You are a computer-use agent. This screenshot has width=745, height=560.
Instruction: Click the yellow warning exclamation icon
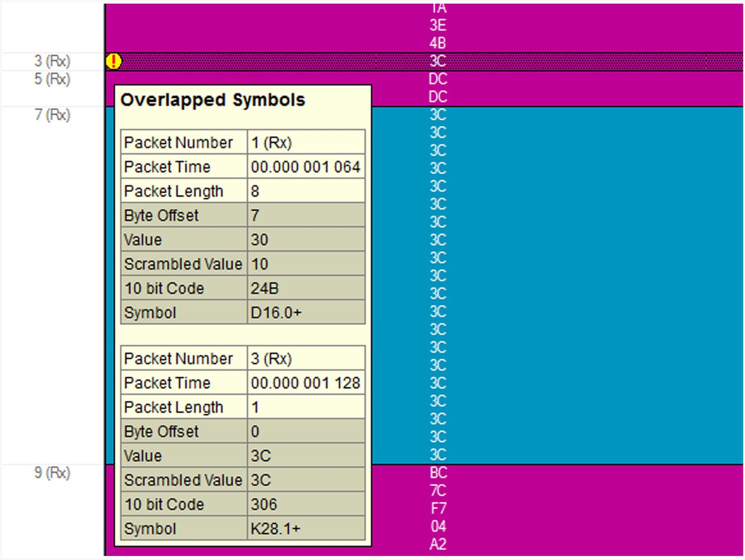(x=114, y=61)
